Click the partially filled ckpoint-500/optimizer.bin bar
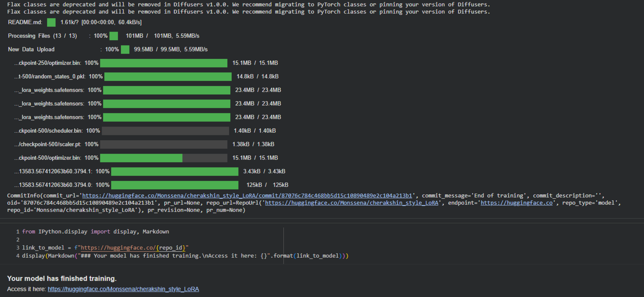644x297 pixels. coord(164,158)
